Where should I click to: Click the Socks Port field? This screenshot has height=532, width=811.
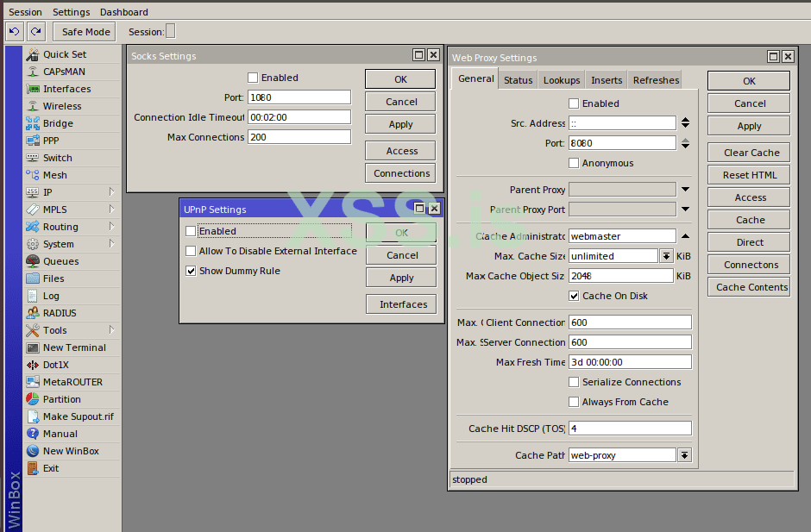tap(299, 97)
